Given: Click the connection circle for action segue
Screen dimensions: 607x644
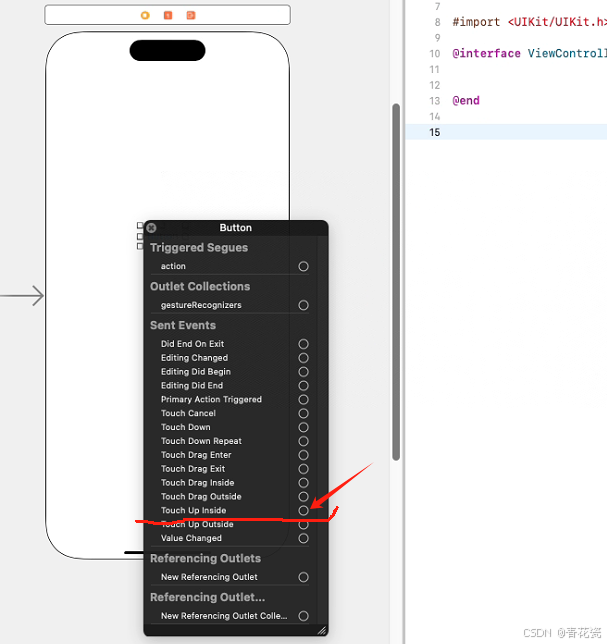Looking at the screenshot, I should point(304,267).
